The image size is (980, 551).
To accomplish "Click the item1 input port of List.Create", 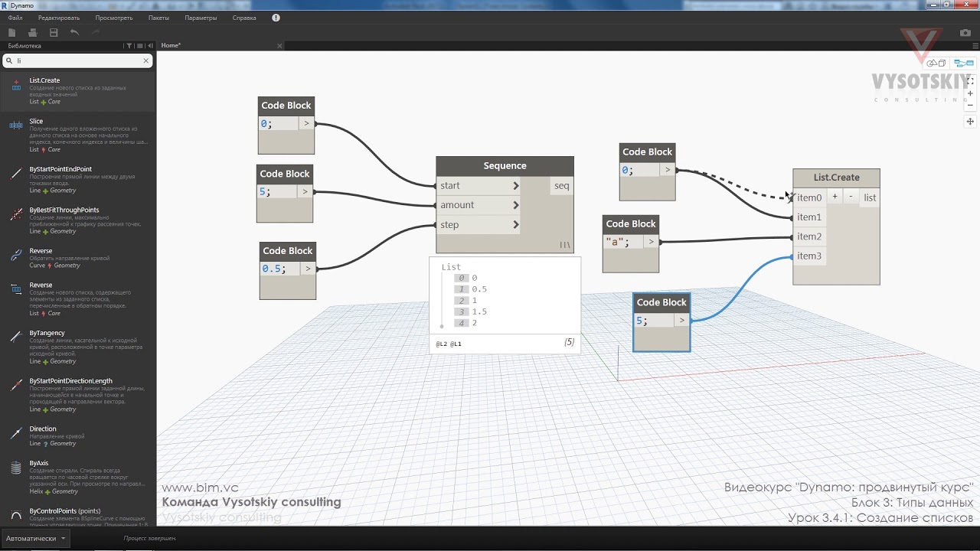I will click(809, 217).
